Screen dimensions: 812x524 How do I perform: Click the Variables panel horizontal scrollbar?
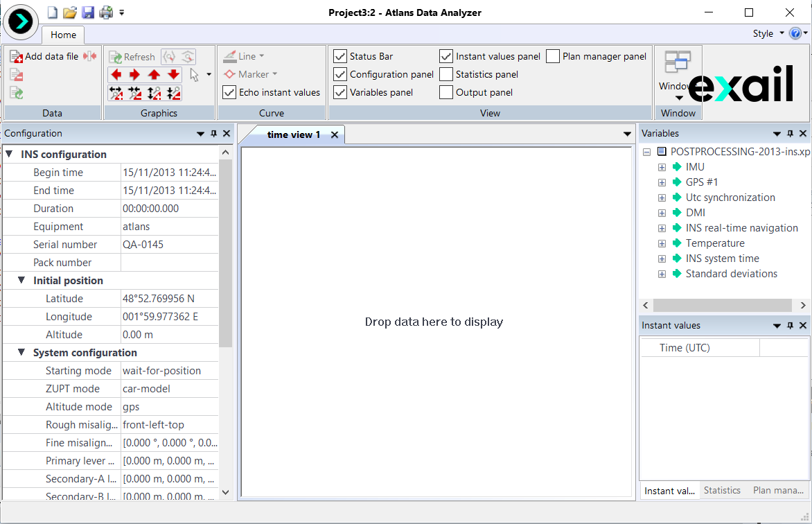[x=722, y=305]
